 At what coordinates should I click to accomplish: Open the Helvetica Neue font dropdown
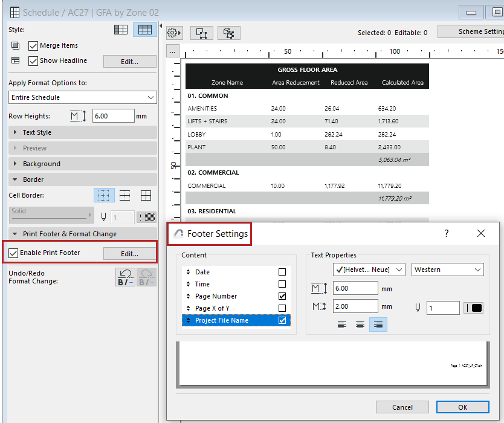369,270
